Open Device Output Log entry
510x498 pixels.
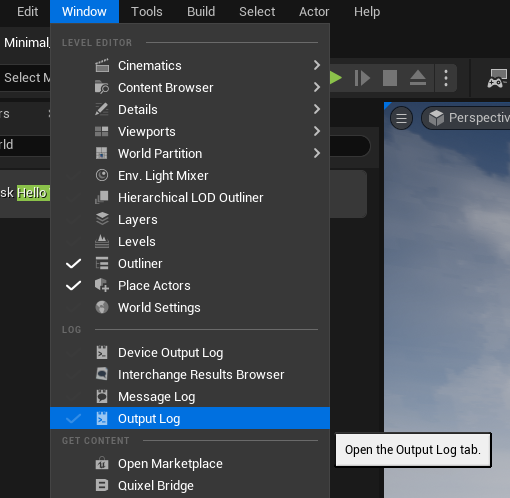click(190, 352)
